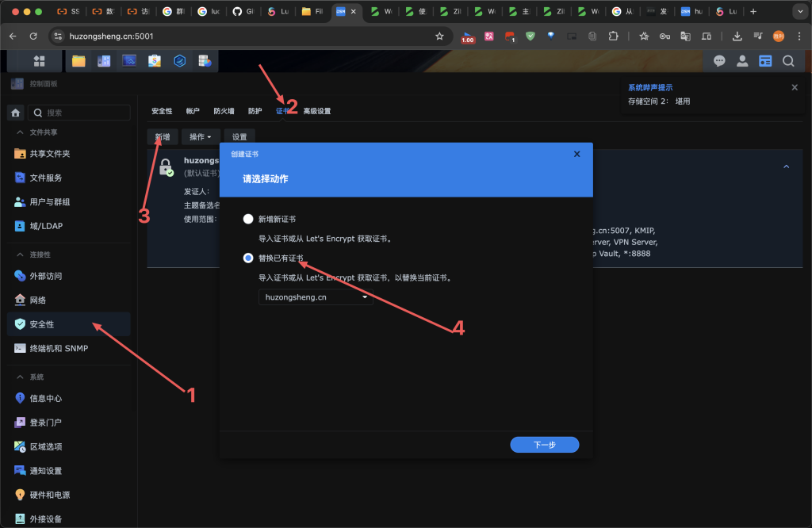Open the 操作 dropdown menu
812x528 pixels.
[200, 137]
